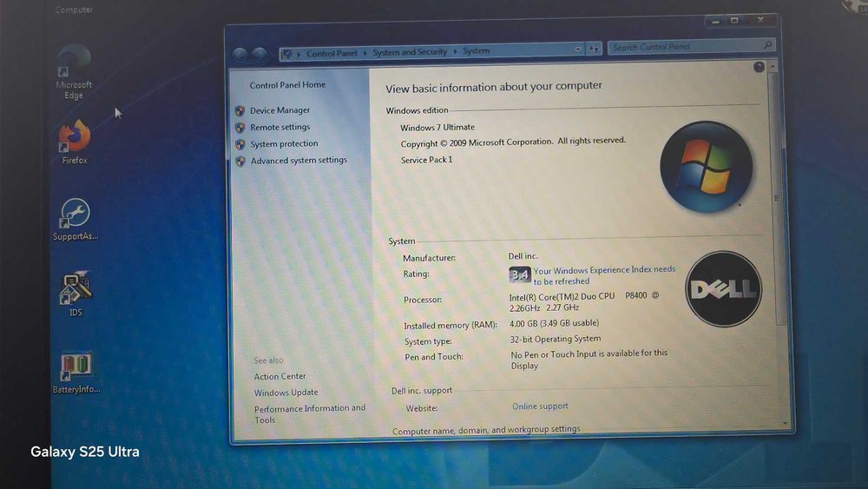Click 'Computer name, domain, and workgroup settings' heading
This screenshot has height=489, width=868.
tap(486, 430)
